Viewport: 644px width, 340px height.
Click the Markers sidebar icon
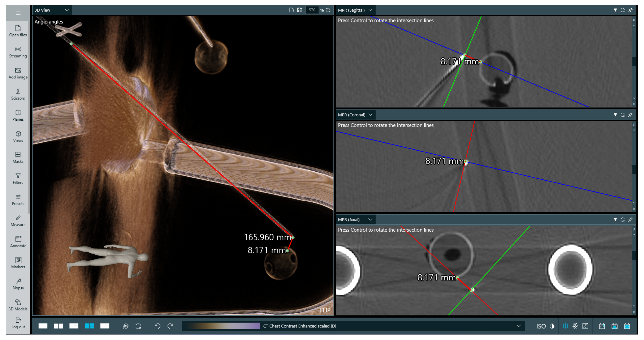pyautogui.click(x=18, y=263)
